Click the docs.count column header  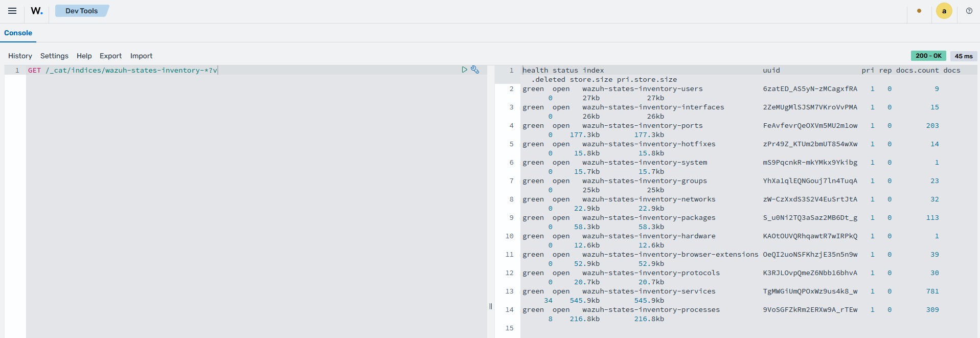point(918,70)
